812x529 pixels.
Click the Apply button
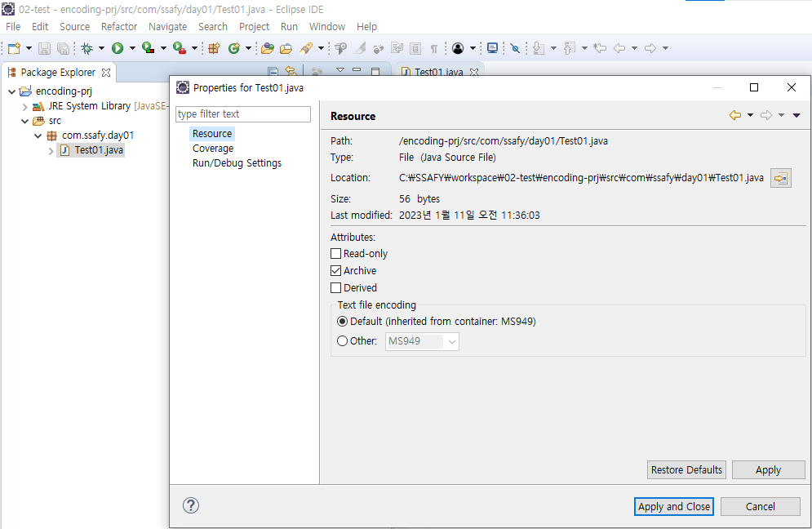[768, 470]
